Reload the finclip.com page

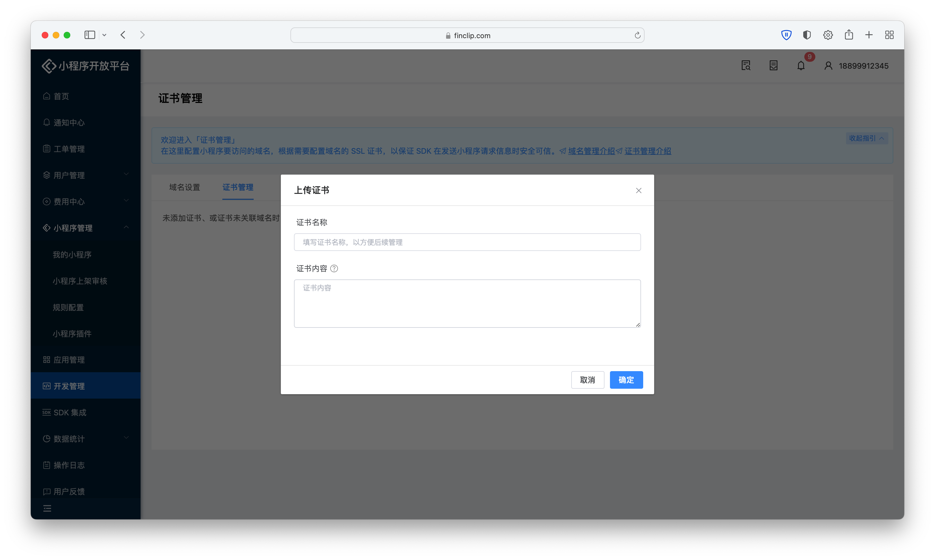pyautogui.click(x=637, y=35)
